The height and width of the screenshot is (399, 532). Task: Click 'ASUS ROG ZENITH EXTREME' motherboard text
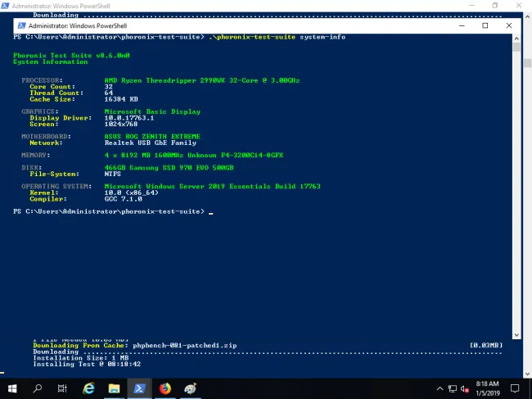pyautogui.click(x=152, y=137)
